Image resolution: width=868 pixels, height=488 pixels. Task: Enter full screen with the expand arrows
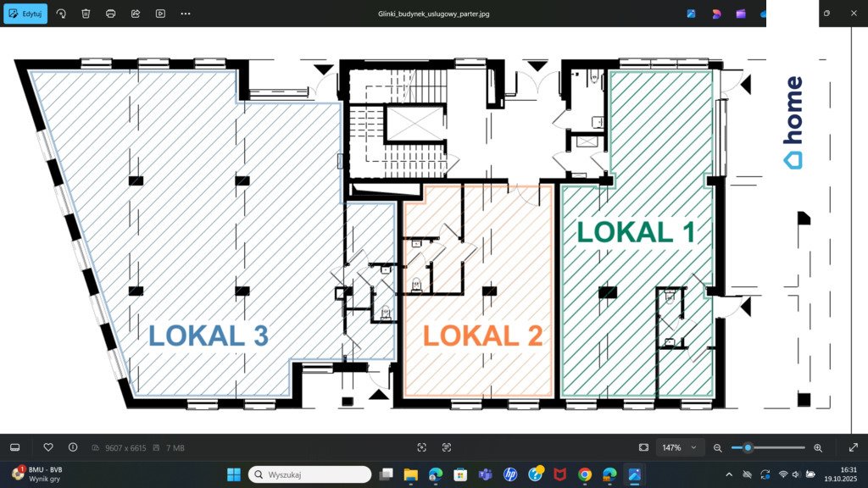pos(853,447)
